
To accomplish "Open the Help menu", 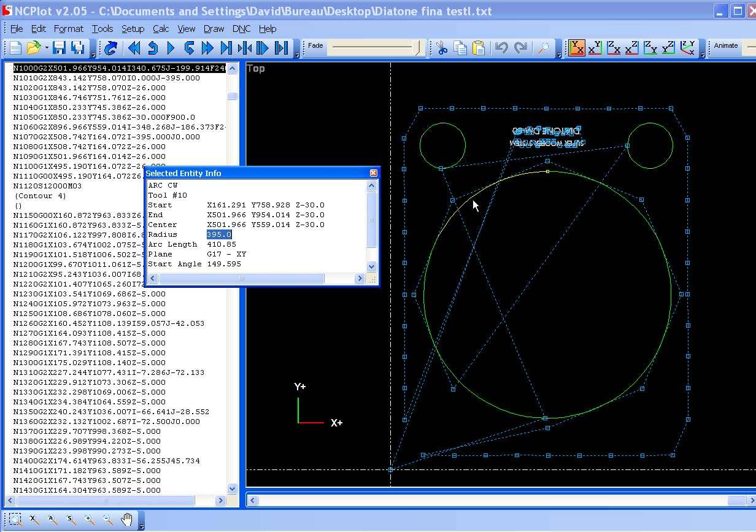I will (268, 29).
